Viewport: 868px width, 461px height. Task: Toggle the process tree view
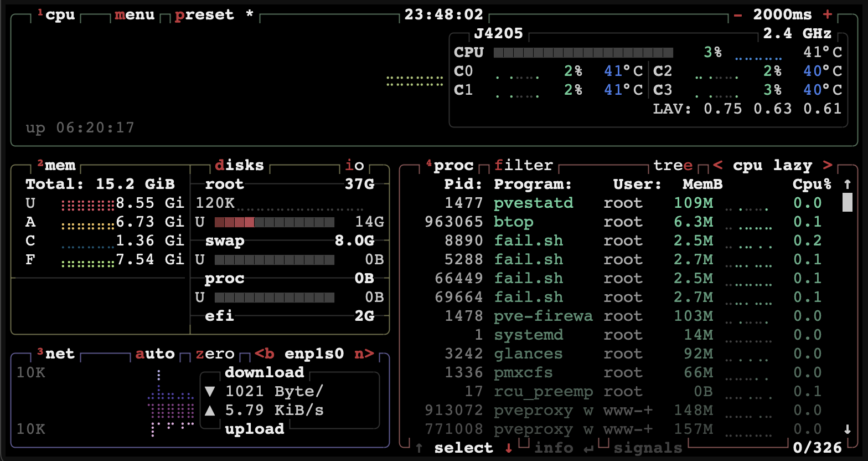tap(673, 166)
